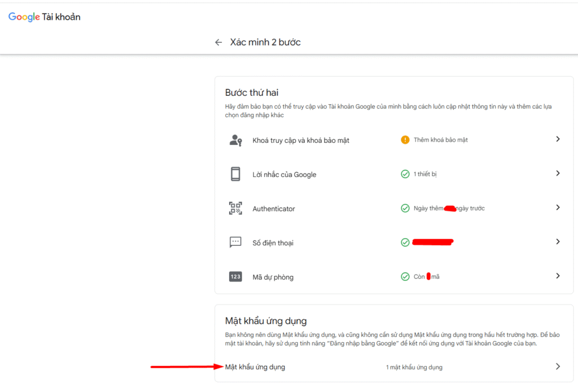Click the phone icon for Lời nhắc của Google
The width and height of the screenshot is (578, 392).
coord(235,174)
